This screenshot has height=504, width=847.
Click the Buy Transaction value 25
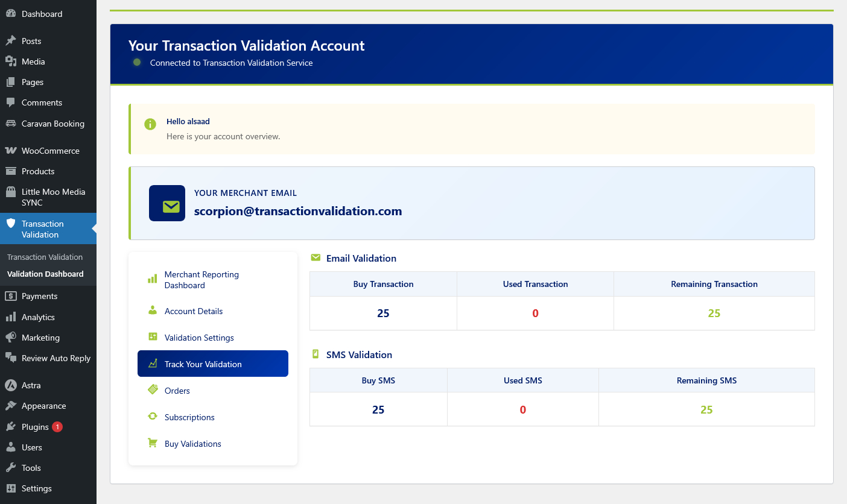[384, 313]
